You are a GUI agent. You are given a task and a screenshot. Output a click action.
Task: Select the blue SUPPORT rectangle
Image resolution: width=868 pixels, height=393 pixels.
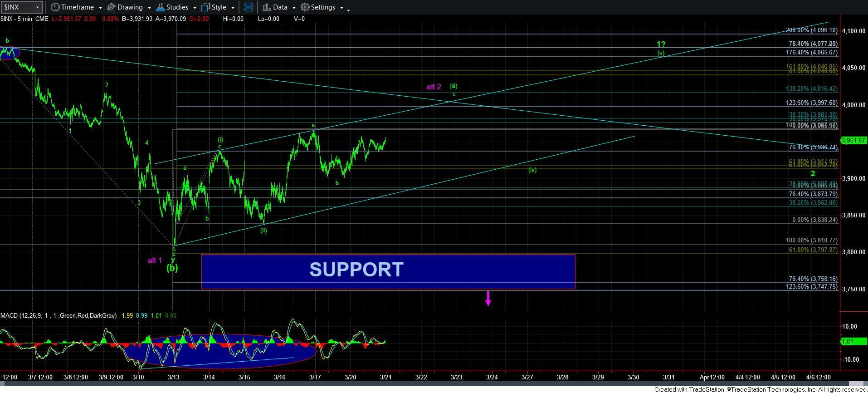(388, 271)
